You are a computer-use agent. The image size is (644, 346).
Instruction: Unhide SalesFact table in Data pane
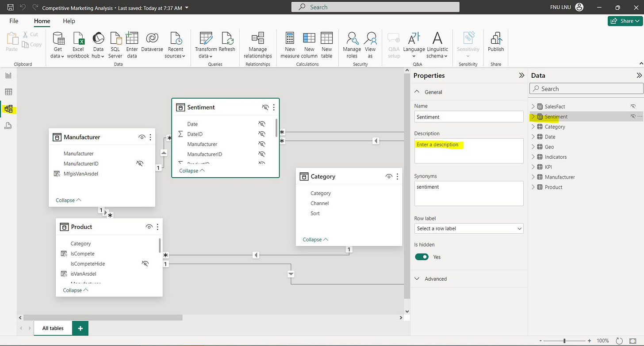click(633, 106)
